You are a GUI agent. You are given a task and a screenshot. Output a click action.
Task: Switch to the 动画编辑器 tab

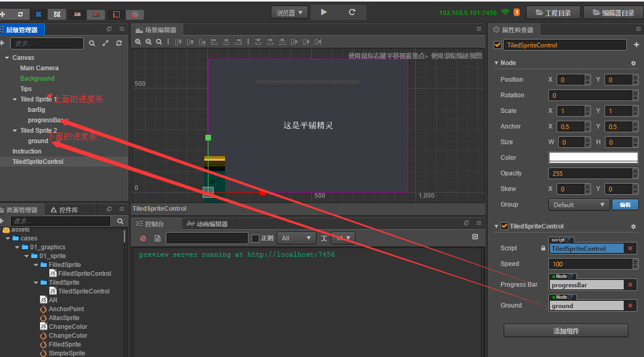click(x=207, y=224)
